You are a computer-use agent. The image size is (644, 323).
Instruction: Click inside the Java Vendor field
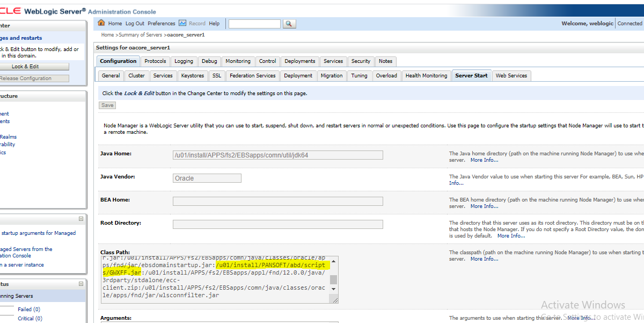click(x=207, y=177)
